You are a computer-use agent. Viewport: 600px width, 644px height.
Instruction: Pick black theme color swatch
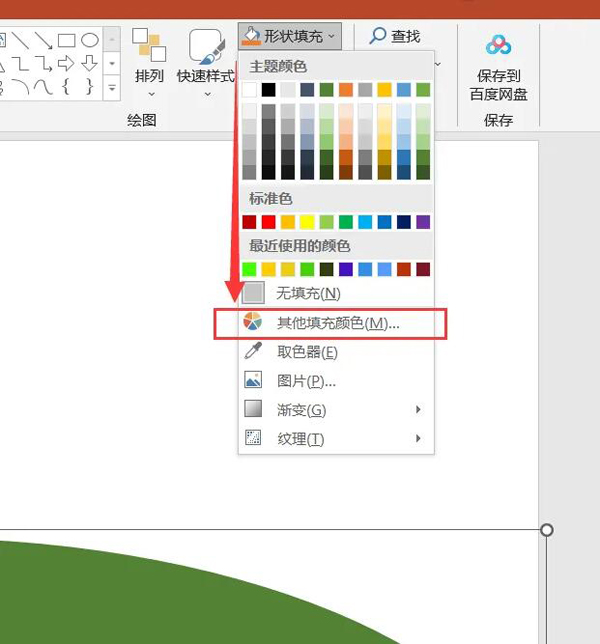[269, 90]
